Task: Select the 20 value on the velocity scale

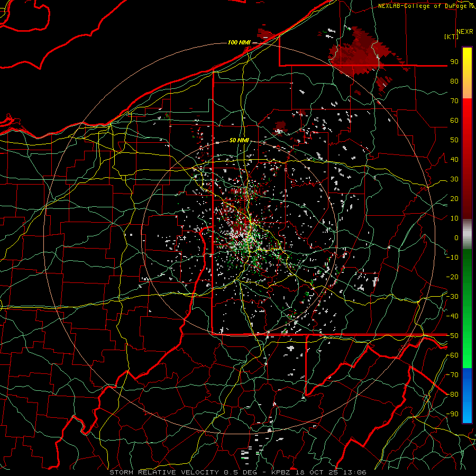Action: coord(454,199)
